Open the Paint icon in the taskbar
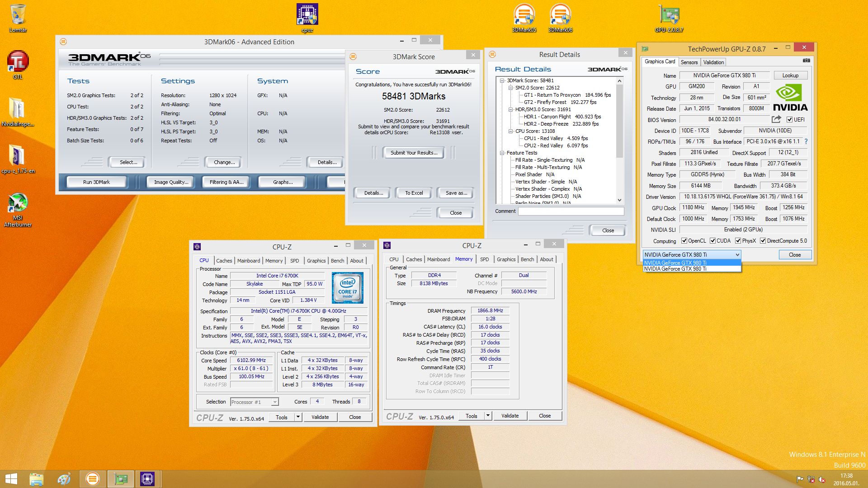 pos(64,479)
